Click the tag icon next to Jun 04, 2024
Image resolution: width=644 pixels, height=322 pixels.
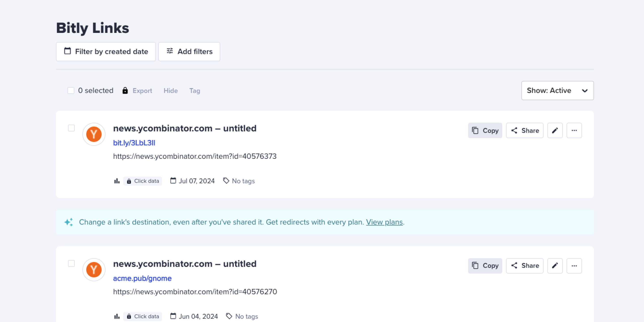pyautogui.click(x=229, y=316)
